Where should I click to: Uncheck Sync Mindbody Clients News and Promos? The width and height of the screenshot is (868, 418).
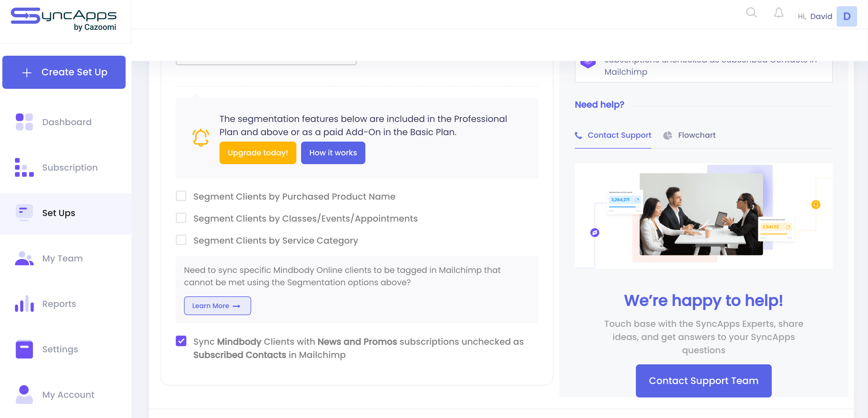pyautogui.click(x=181, y=341)
